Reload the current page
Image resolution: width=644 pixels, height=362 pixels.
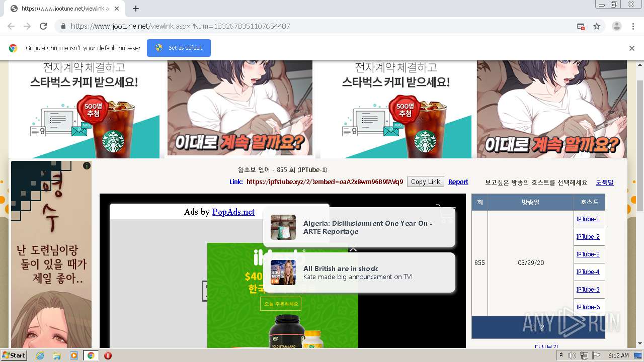point(43,26)
